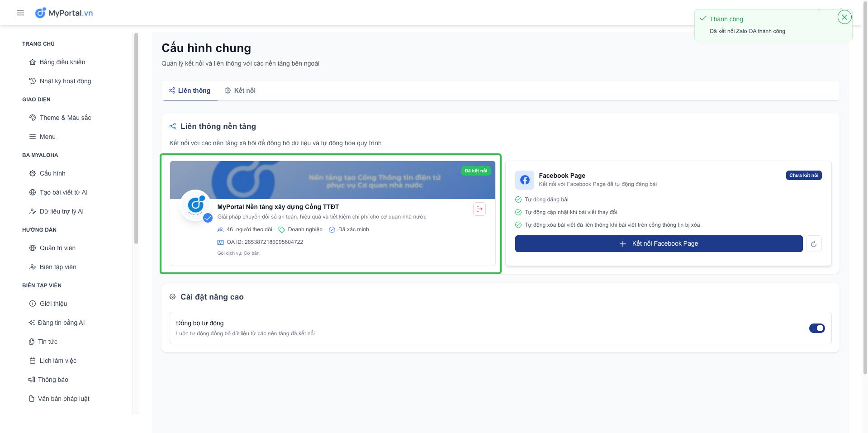This screenshot has width=868, height=433.
Task: Open Bảng điều khiển in sidebar
Action: (x=62, y=62)
